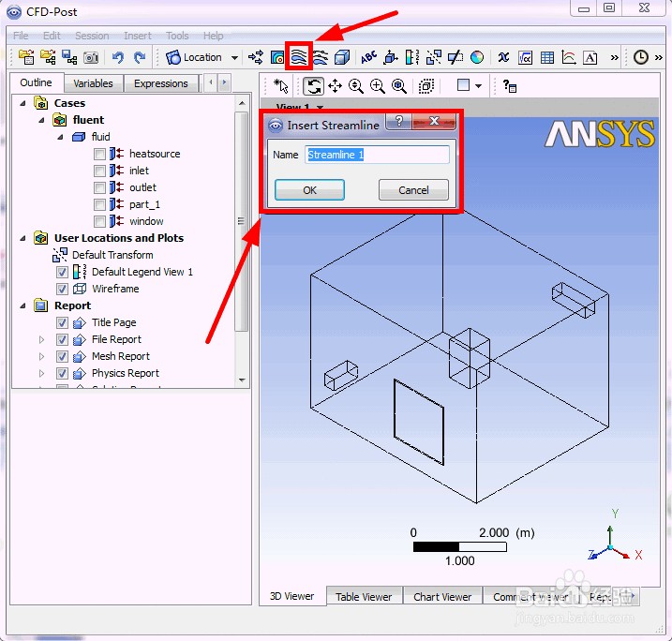Screen dimensions: 672x641
Task: Click the Chart toolbar icon
Action: tap(569, 57)
